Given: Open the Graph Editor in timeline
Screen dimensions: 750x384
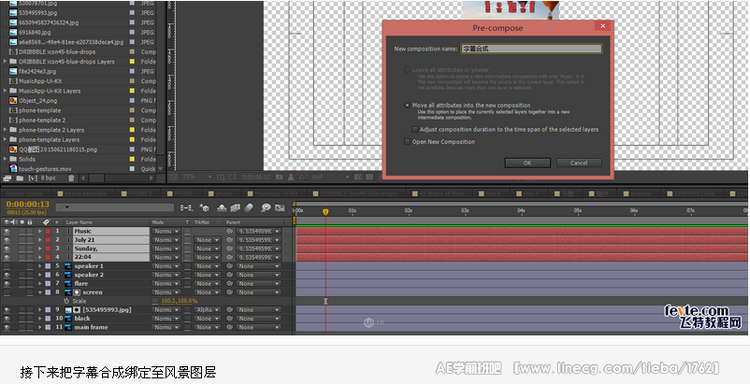Looking at the screenshot, I should 280,208.
